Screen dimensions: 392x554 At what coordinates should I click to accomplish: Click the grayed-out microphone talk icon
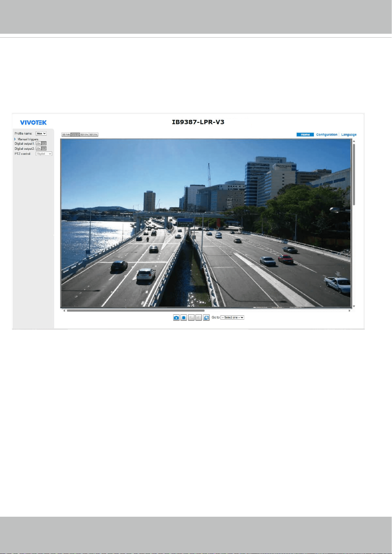pyautogui.click(x=199, y=318)
